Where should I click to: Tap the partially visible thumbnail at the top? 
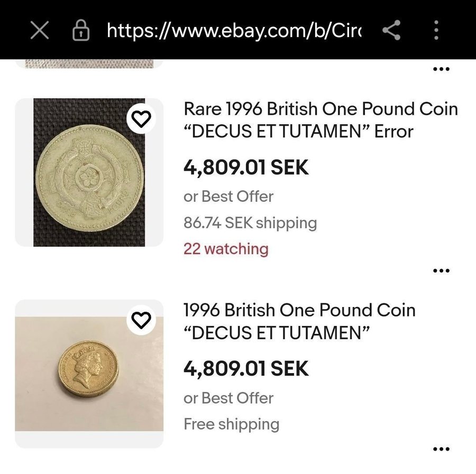pos(89,63)
